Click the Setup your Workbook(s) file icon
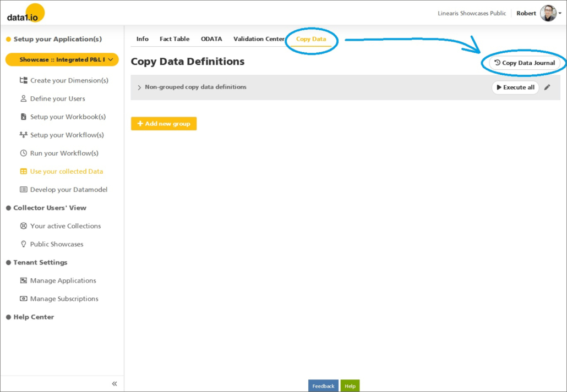567x392 pixels. pyautogui.click(x=23, y=117)
